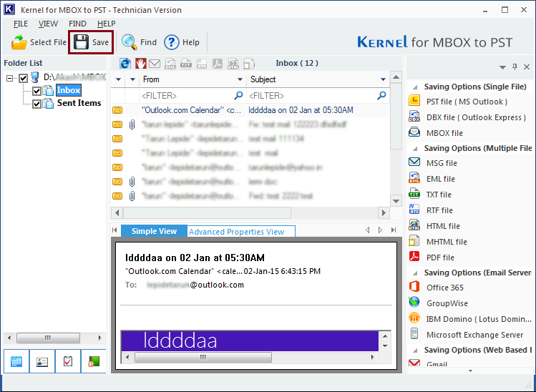Uncheck the D:\ root folder checkbox
The width and height of the screenshot is (536, 392).
(23, 78)
